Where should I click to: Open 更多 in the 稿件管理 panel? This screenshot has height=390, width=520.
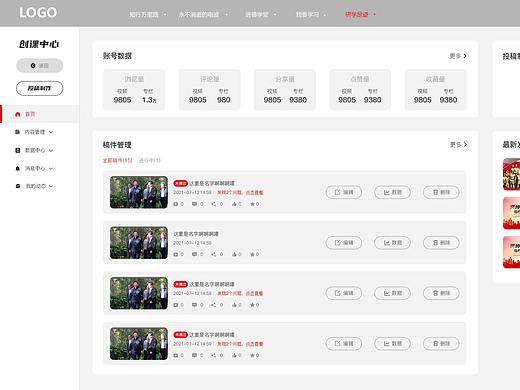pos(458,145)
